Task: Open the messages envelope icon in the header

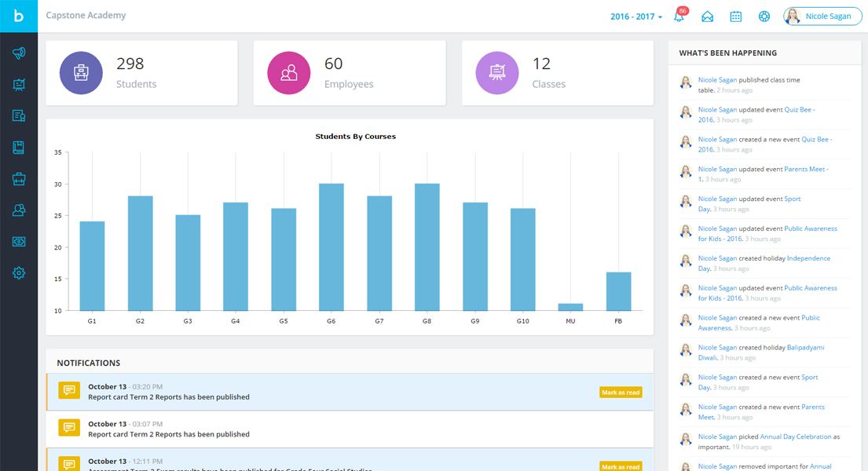Action: click(707, 16)
